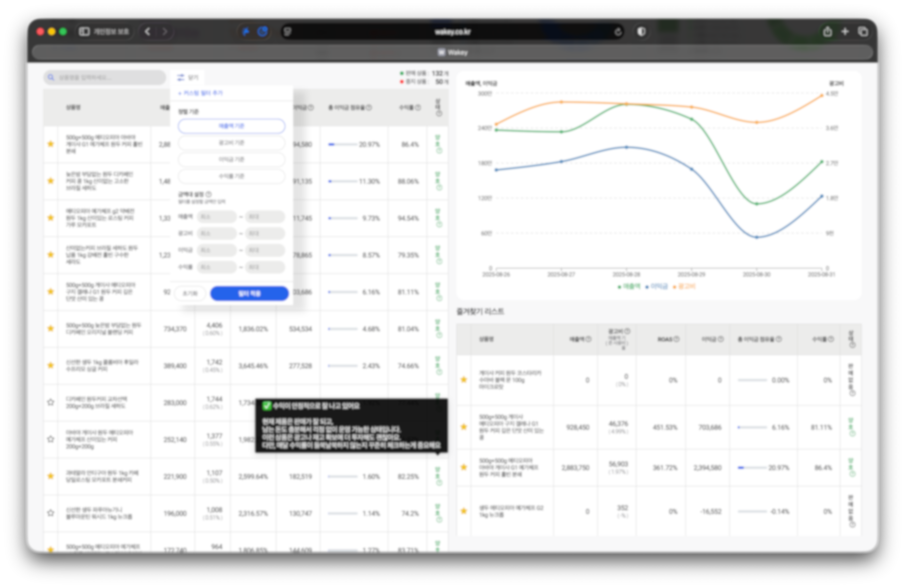The image size is (905, 588).
Task: Select the 매출액 기준 sort option
Action: (231, 126)
